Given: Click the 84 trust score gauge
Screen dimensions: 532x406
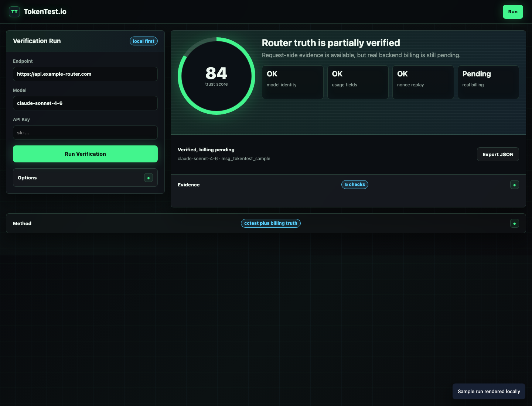Looking at the screenshot, I should tap(216, 76).
